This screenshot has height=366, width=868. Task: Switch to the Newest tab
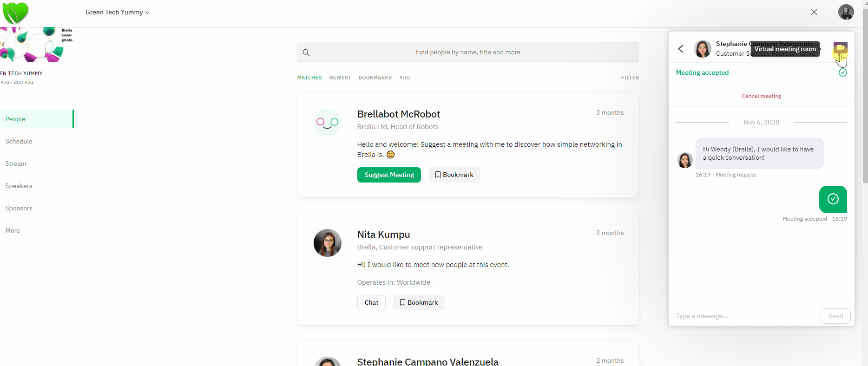340,78
